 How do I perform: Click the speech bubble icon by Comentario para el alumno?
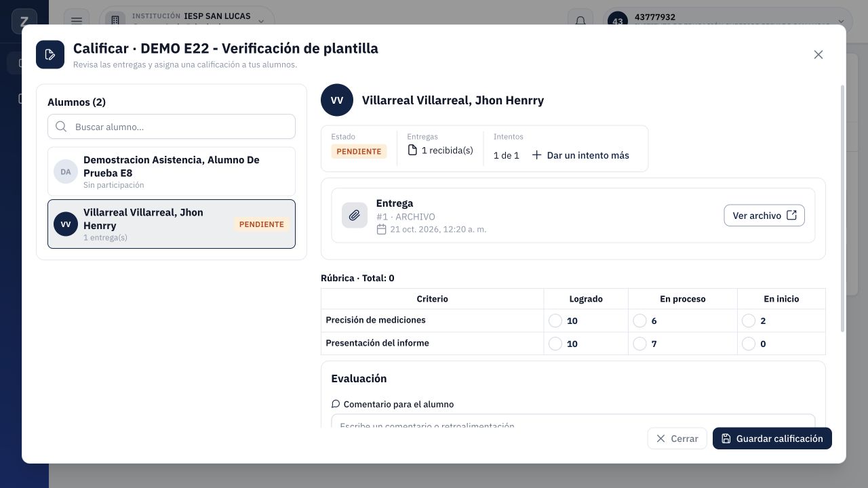(336, 404)
